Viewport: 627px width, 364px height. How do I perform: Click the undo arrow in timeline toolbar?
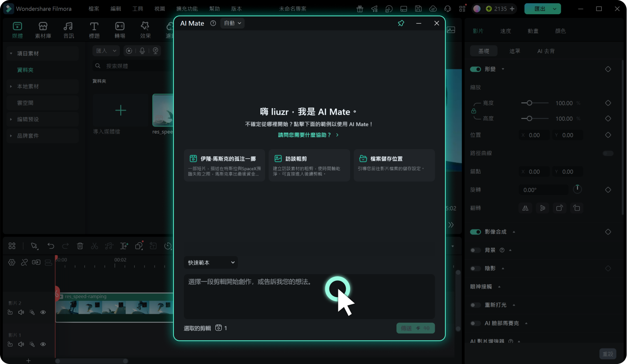tap(51, 246)
